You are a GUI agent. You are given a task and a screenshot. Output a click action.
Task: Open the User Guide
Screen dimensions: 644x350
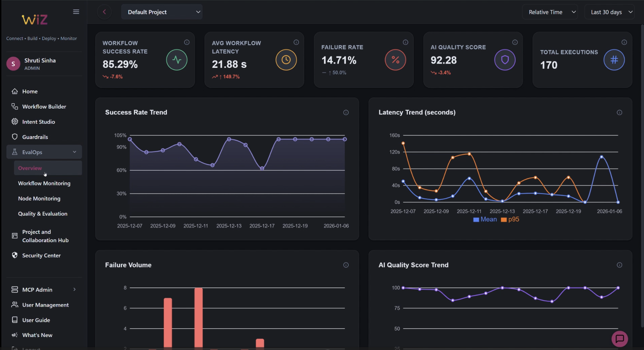(x=36, y=320)
